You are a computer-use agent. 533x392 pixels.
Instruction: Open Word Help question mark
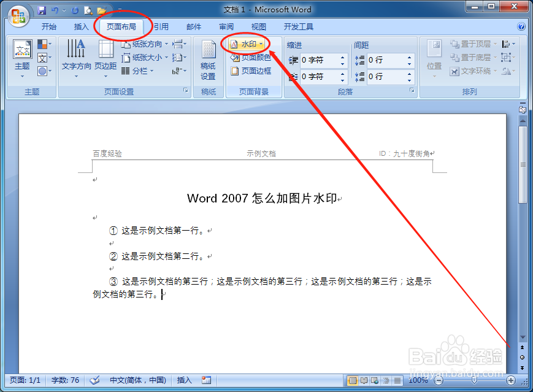coord(521,26)
